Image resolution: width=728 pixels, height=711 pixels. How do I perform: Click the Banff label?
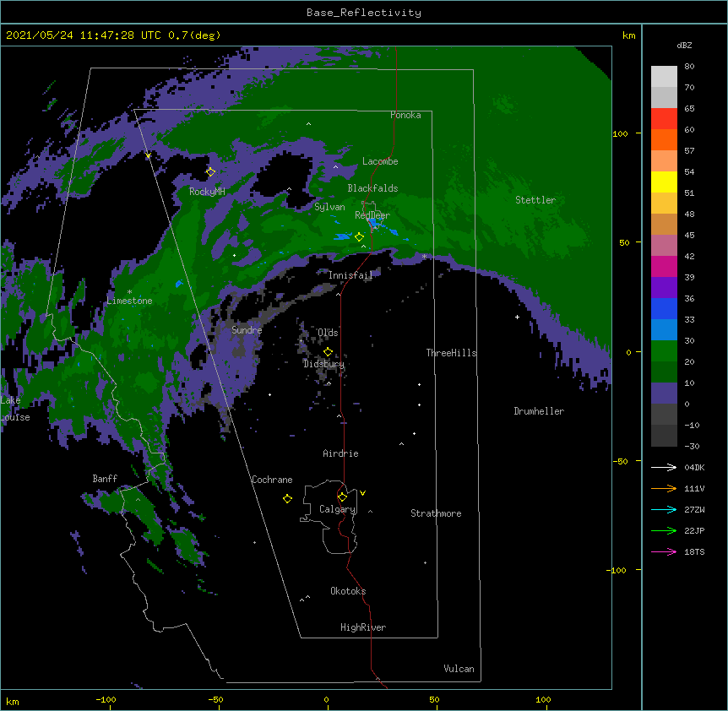(x=105, y=479)
